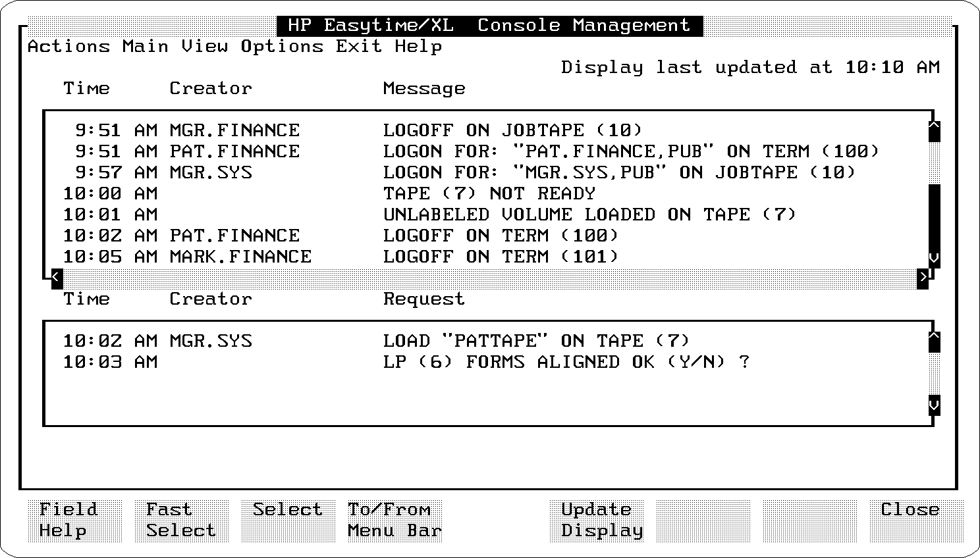980x558 pixels.
Task: Open the Main menu
Action: click(x=146, y=47)
